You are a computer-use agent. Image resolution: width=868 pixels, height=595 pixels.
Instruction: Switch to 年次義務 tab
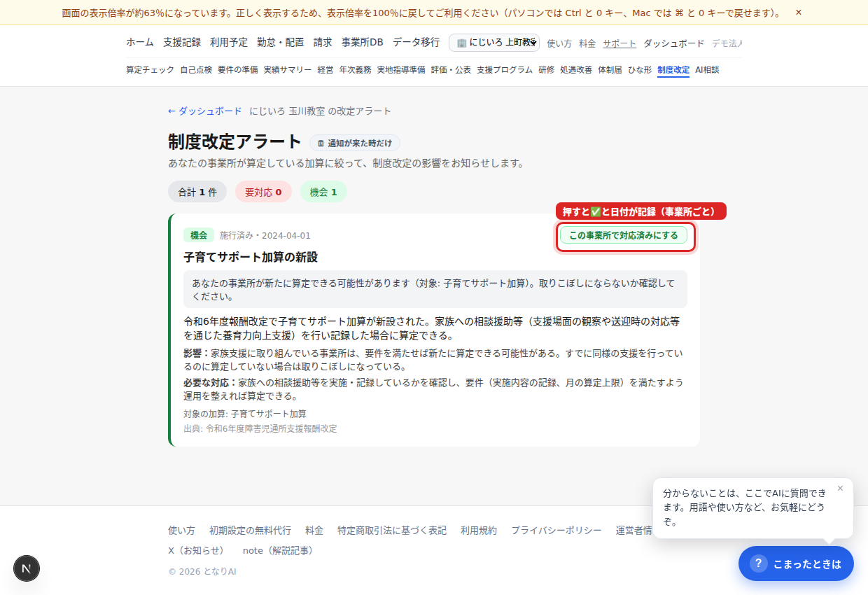coord(356,70)
